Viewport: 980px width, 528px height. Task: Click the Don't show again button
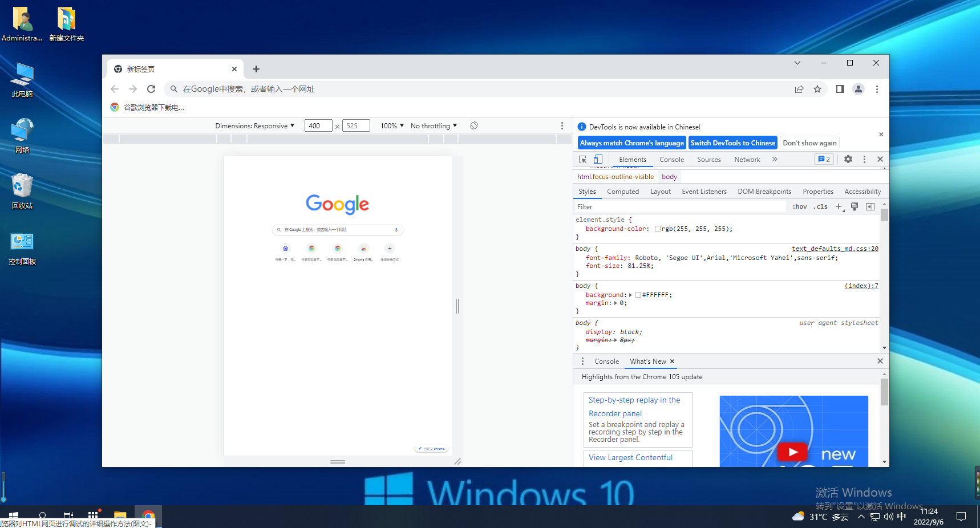[x=809, y=143]
